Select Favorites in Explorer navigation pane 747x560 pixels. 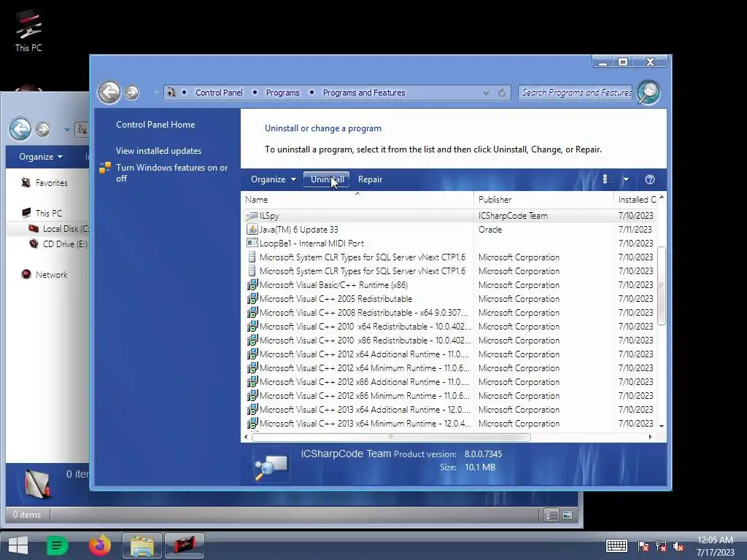[x=52, y=183]
